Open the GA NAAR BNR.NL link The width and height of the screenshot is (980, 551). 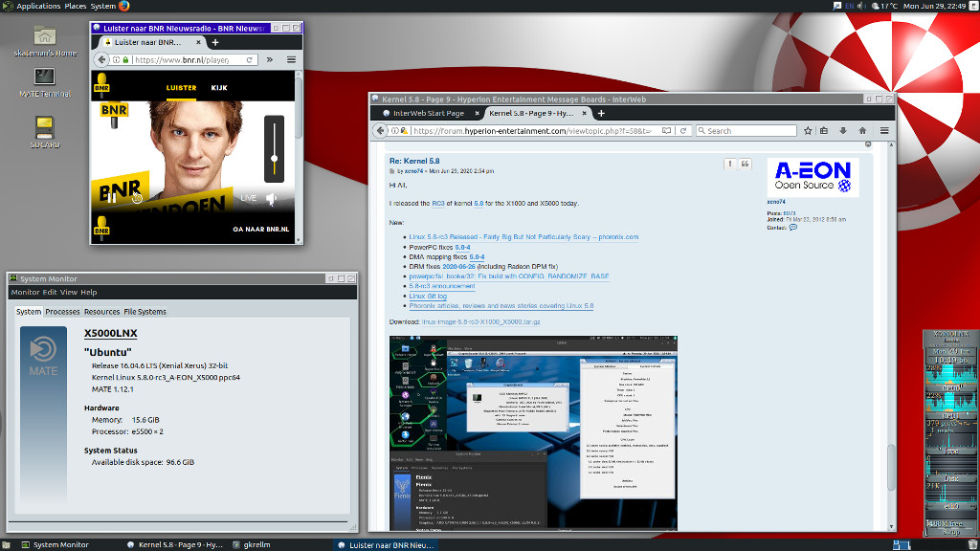(x=260, y=230)
